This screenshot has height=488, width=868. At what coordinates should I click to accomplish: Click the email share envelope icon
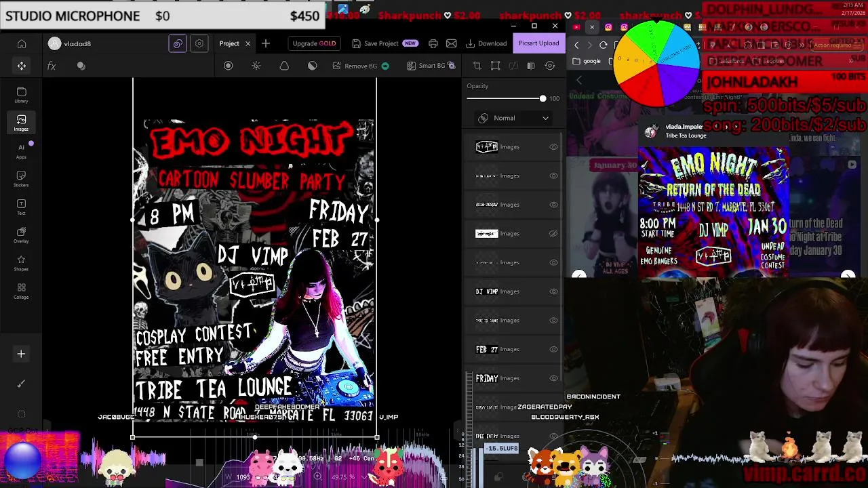[x=452, y=43]
